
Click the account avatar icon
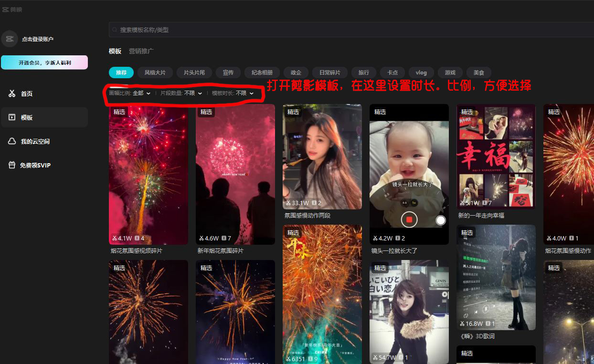pos(10,39)
